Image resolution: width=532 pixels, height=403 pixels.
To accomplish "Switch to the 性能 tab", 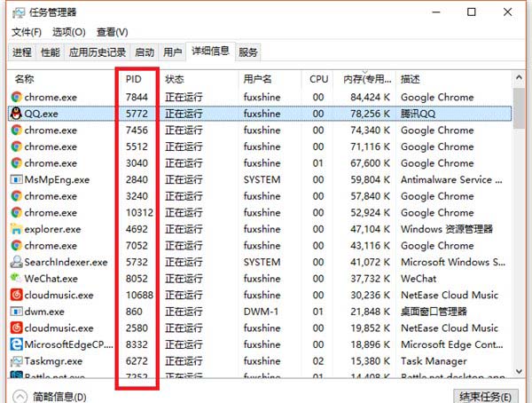I will click(x=51, y=52).
